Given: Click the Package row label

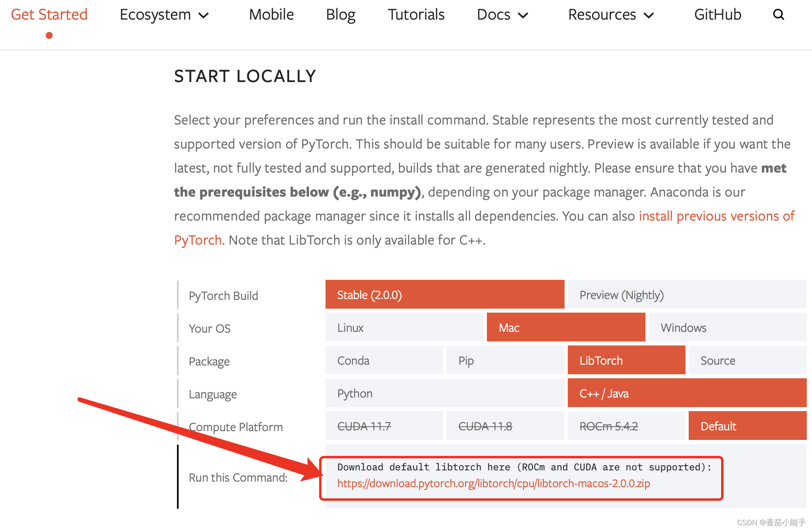Looking at the screenshot, I should click(x=209, y=361).
